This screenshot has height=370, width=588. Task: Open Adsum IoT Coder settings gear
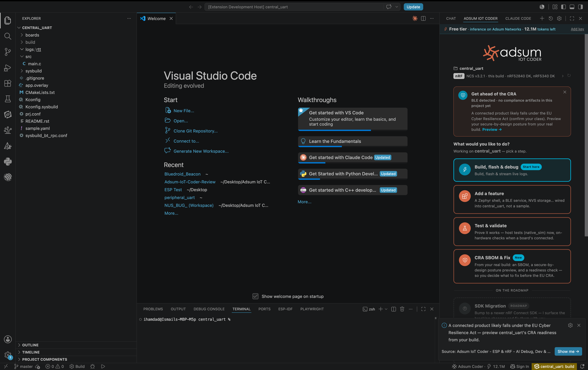[559, 19]
